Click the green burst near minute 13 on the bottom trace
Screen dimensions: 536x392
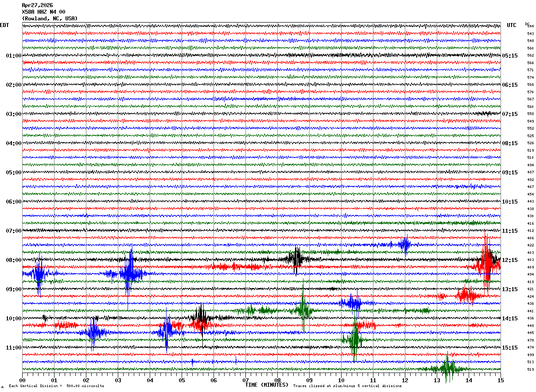point(448,368)
